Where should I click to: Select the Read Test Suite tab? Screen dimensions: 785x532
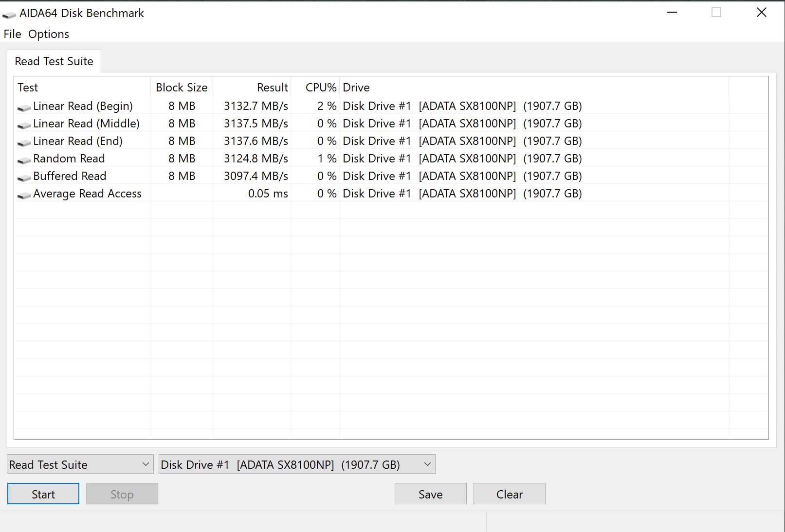54,61
